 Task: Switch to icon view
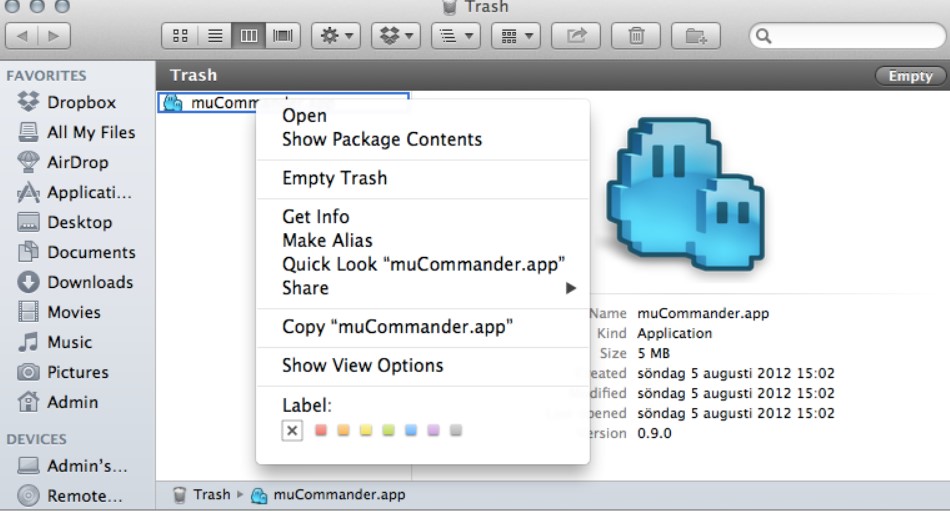(x=180, y=36)
